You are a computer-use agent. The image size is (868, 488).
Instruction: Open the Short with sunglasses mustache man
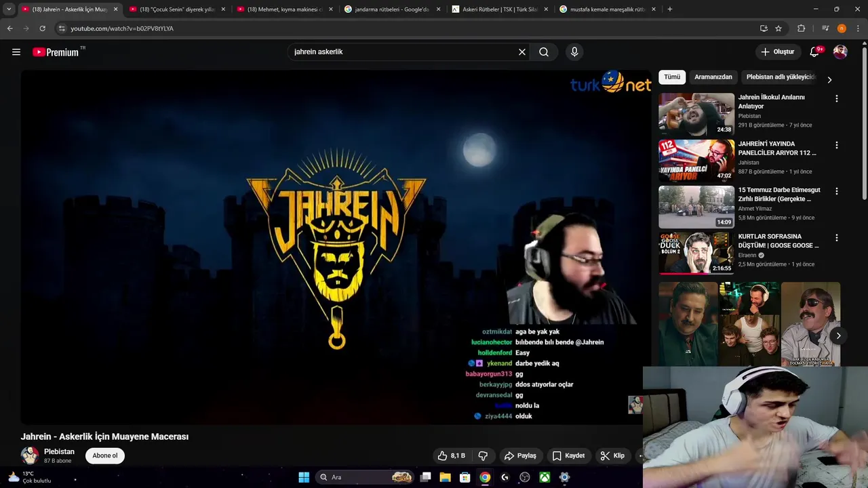pyautogui.click(x=810, y=324)
